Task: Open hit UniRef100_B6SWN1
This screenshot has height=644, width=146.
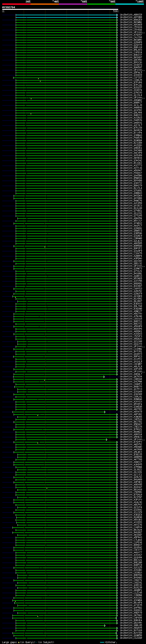Action: coord(131,22)
